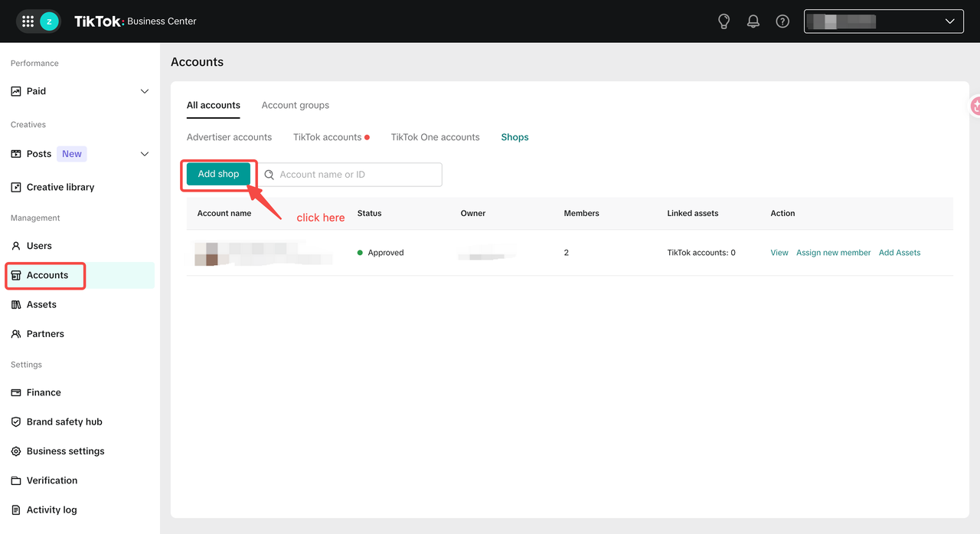
Task: Click the Add Assets link
Action: pyautogui.click(x=900, y=253)
